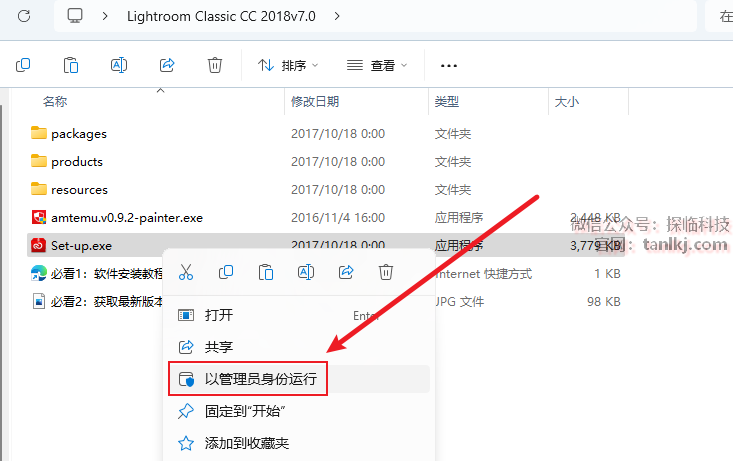
Task: Open the 排序 sort dropdown
Action: pyautogui.click(x=287, y=65)
